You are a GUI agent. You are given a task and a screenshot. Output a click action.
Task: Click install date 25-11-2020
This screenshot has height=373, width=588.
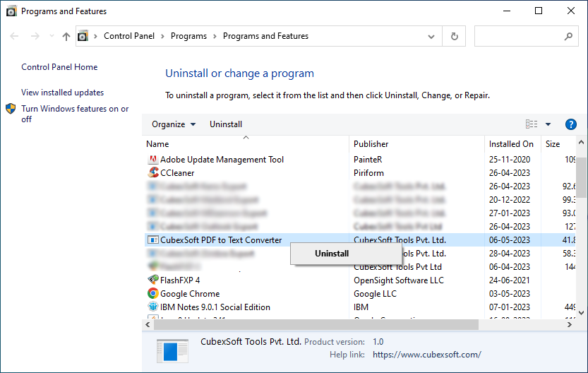pos(509,160)
